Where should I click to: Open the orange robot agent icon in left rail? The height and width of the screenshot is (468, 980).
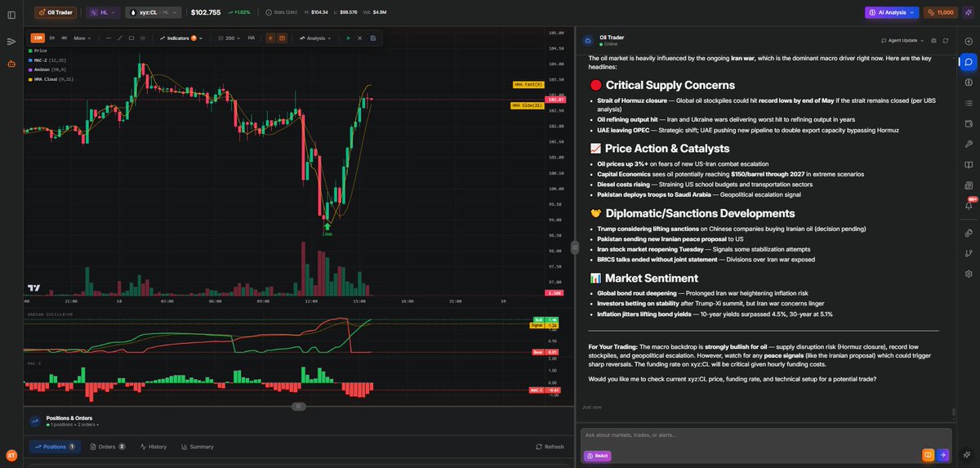point(11,64)
